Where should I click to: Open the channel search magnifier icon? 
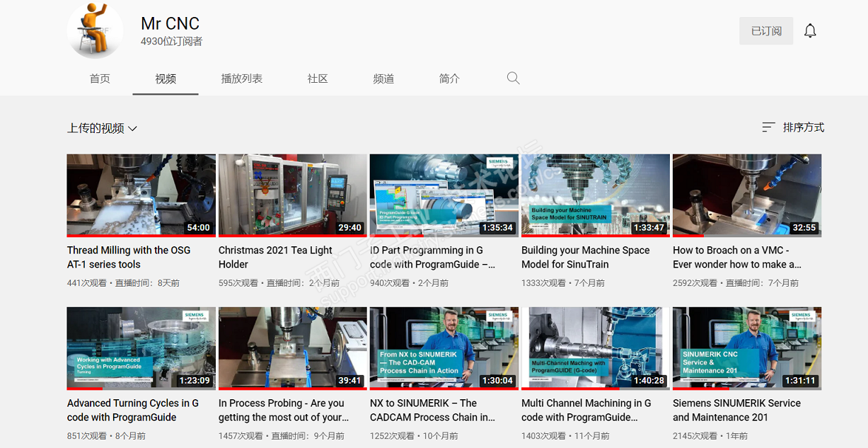pyautogui.click(x=514, y=79)
